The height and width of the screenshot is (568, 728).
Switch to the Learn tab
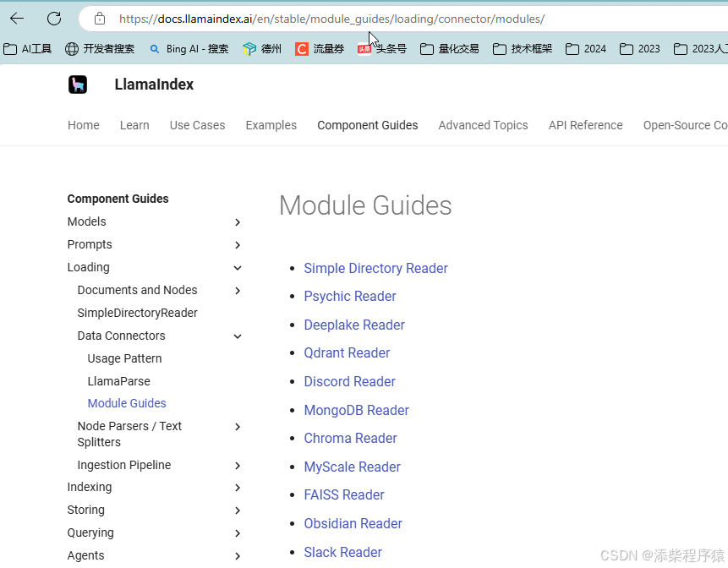[x=134, y=125]
